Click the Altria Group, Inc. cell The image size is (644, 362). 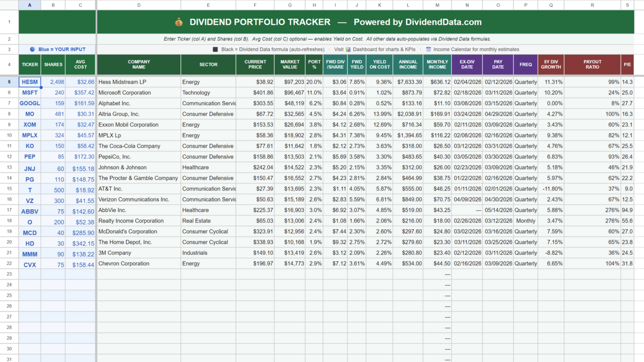pos(139,114)
